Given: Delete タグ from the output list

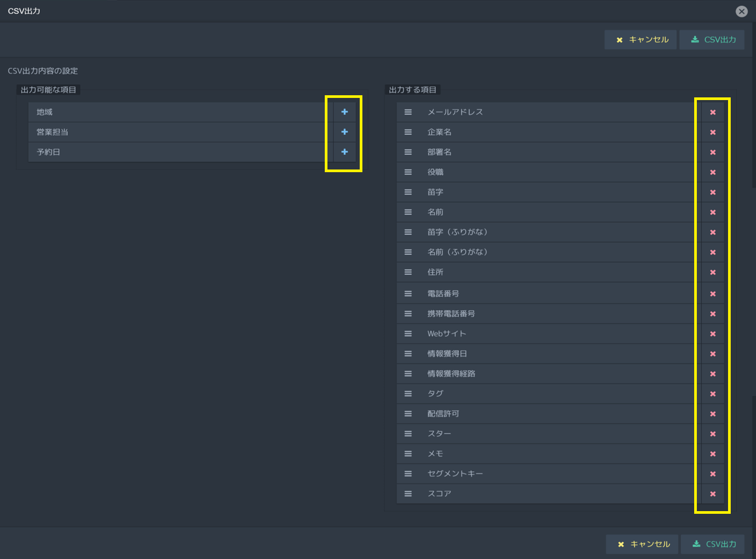Looking at the screenshot, I should pyautogui.click(x=712, y=394).
